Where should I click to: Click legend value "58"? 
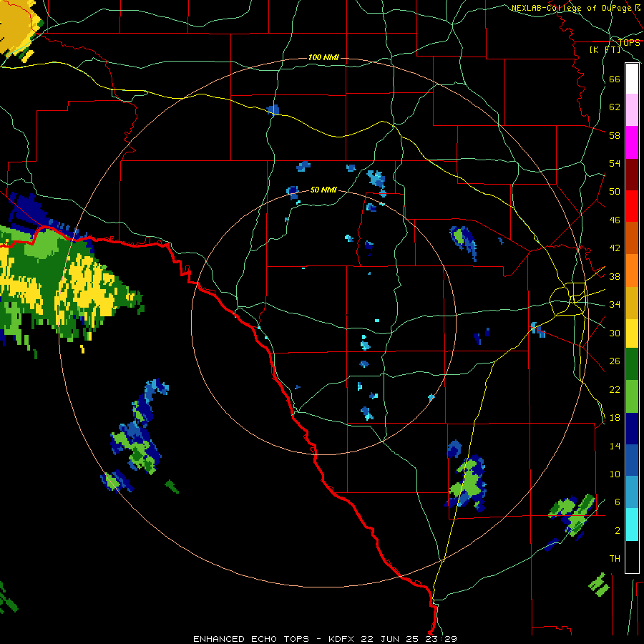coord(615,135)
